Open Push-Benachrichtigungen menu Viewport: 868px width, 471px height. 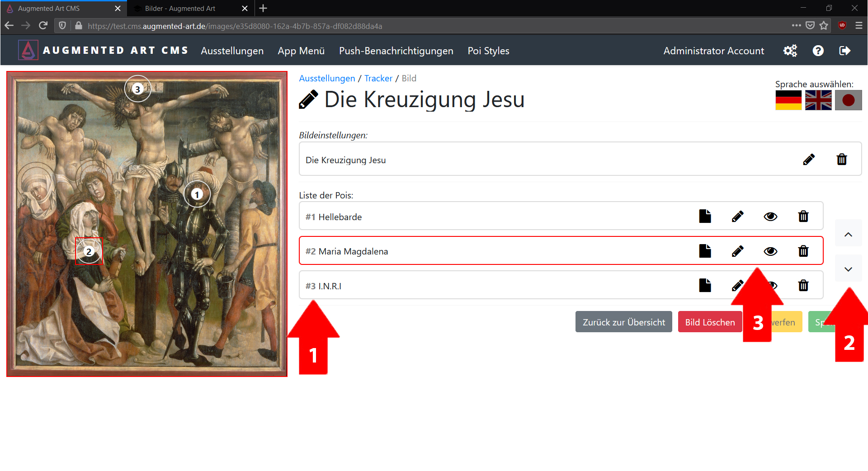(396, 51)
